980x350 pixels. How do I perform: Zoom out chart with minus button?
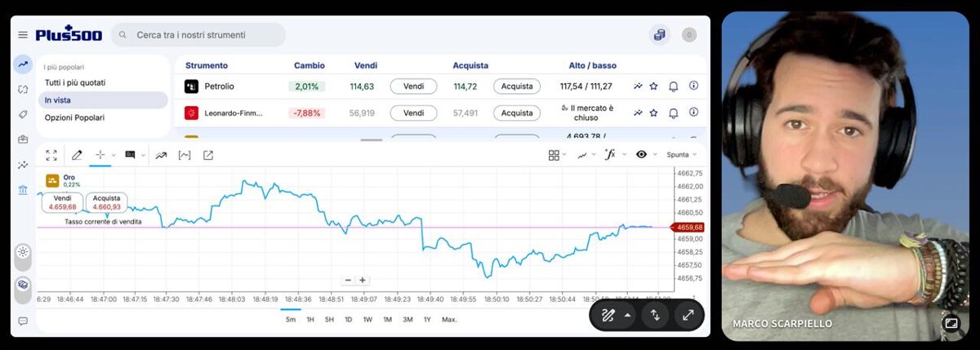coord(348,280)
